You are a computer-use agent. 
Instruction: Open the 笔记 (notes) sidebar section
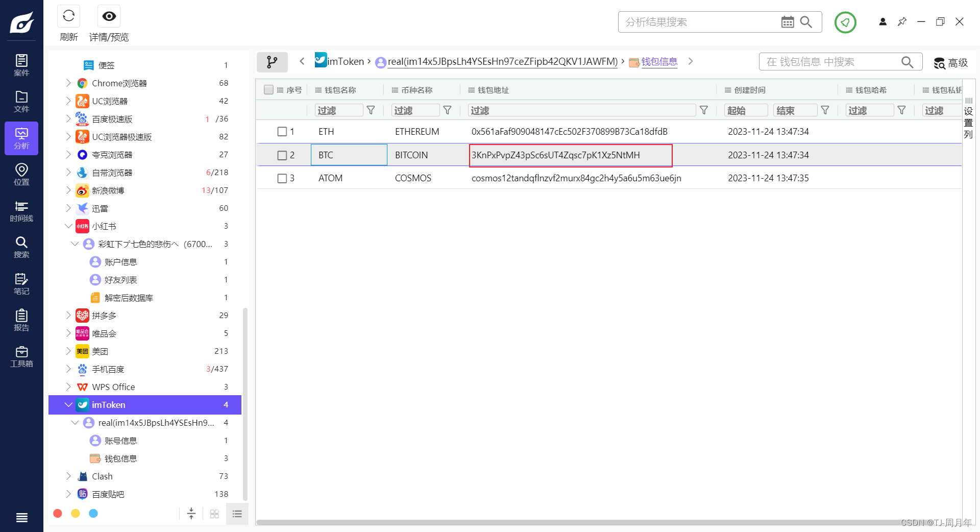coord(21,284)
